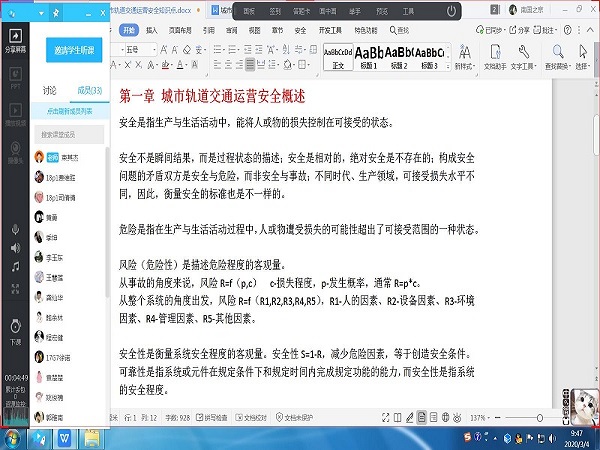Click the search class members input field

[68, 134]
